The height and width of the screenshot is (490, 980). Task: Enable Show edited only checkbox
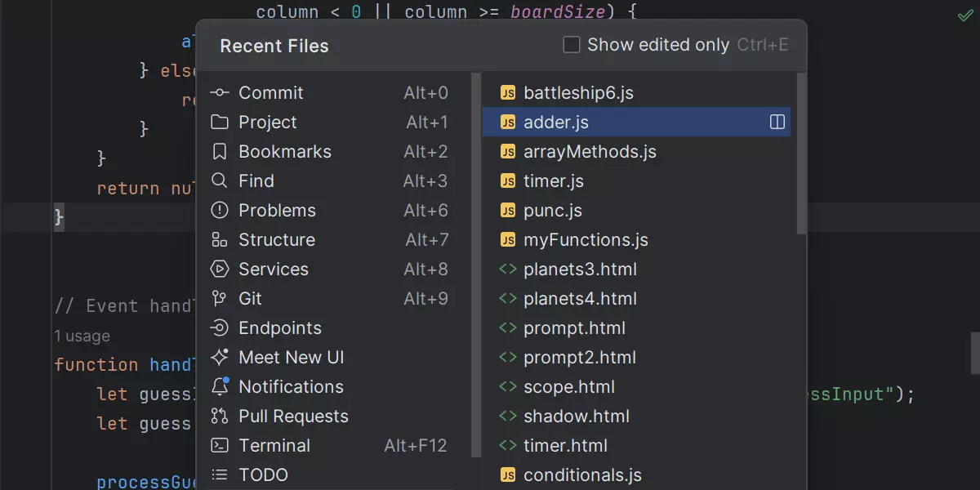(572, 45)
